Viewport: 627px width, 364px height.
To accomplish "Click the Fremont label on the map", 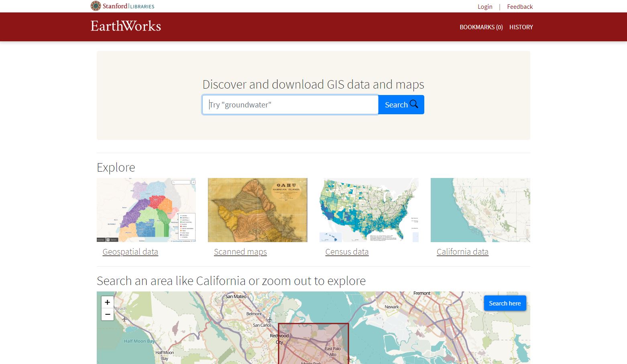I will 422,293.
